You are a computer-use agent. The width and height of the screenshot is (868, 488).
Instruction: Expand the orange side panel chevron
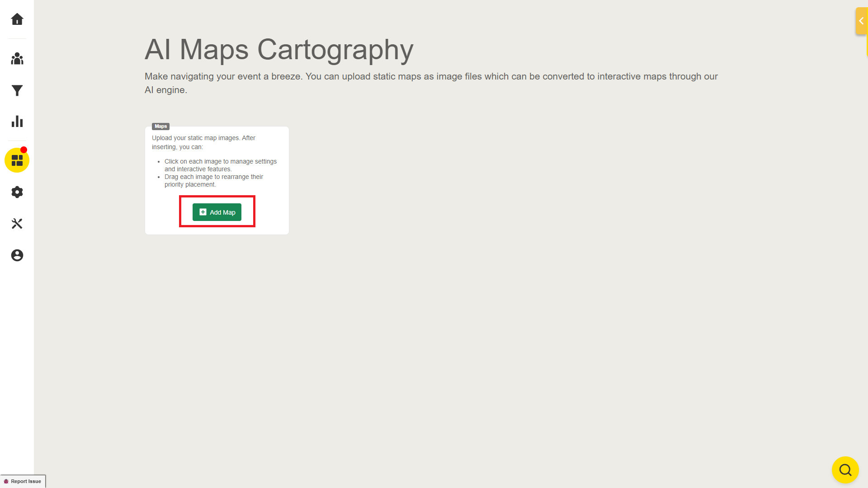click(x=861, y=21)
